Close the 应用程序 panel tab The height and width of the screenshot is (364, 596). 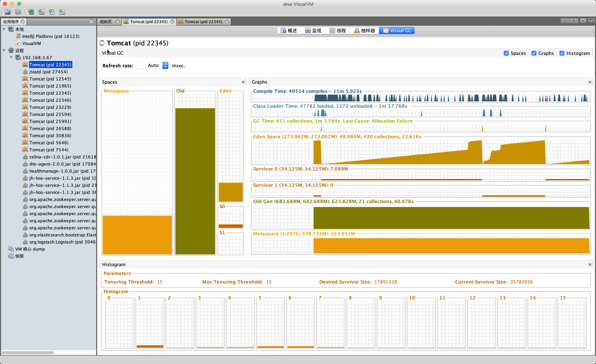coord(23,21)
